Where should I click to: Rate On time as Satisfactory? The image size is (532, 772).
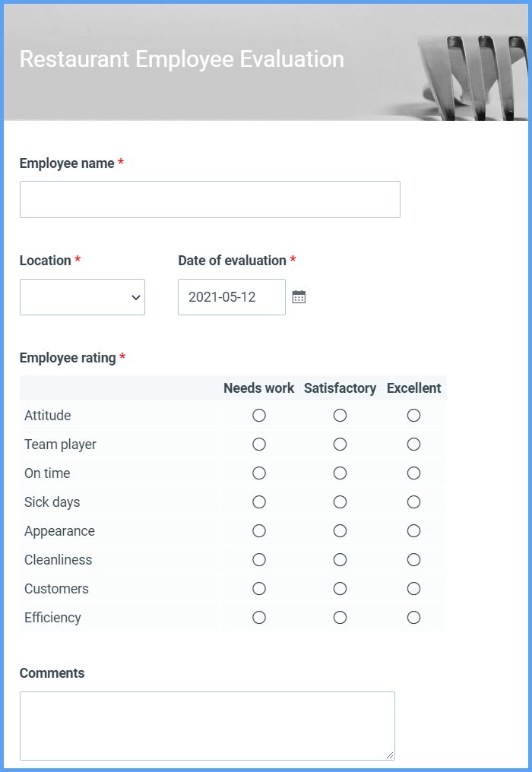click(x=340, y=473)
